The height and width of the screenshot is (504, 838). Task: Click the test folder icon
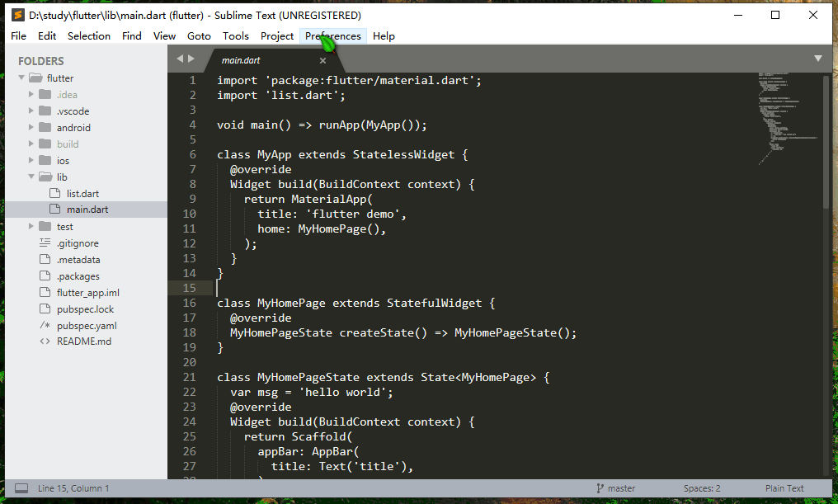pyautogui.click(x=45, y=226)
